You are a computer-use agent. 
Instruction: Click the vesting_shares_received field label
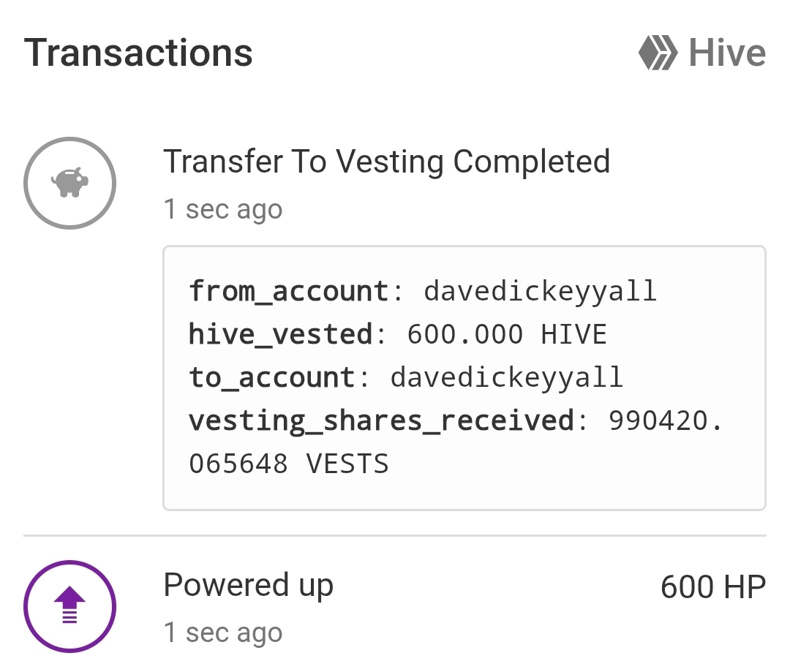[x=381, y=420]
